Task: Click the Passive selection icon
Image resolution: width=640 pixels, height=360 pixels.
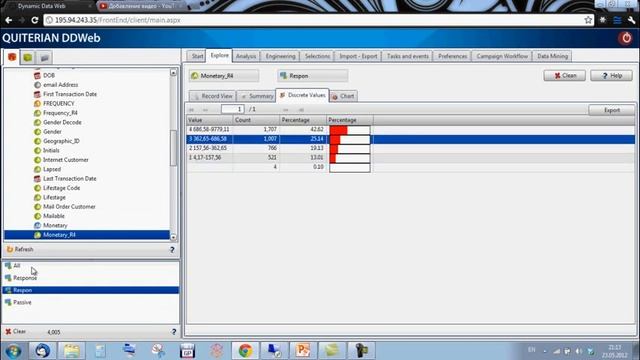Action: coord(8,302)
